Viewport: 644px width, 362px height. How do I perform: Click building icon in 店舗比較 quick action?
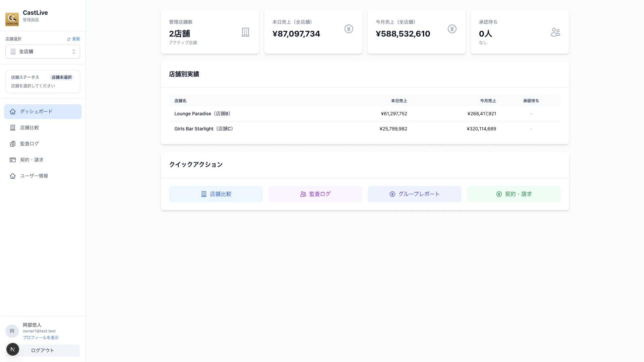[x=204, y=194]
